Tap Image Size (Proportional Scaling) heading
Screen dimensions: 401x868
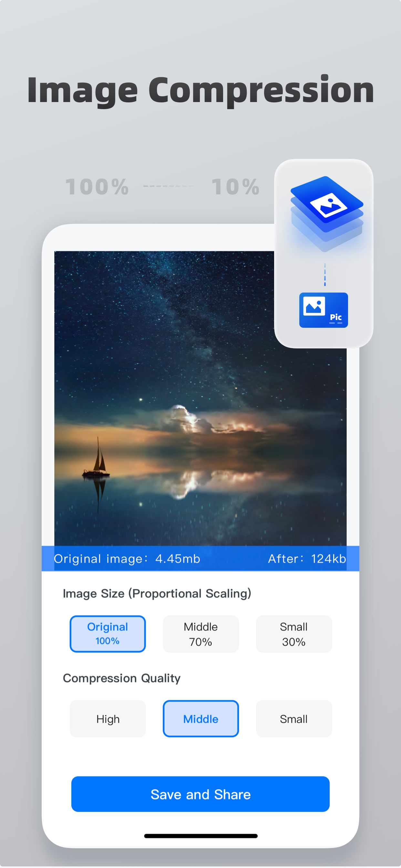pos(157,594)
